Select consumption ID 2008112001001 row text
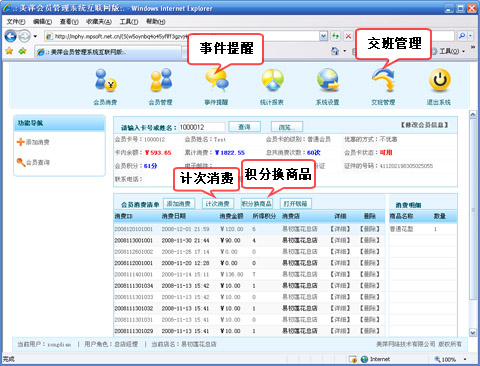The image size is (480, 366). [x=134, y=263]
